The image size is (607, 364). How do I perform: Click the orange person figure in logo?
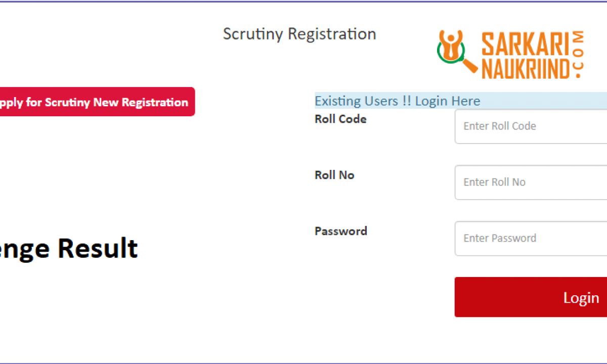pyautogui.click(x=451, y=44)
